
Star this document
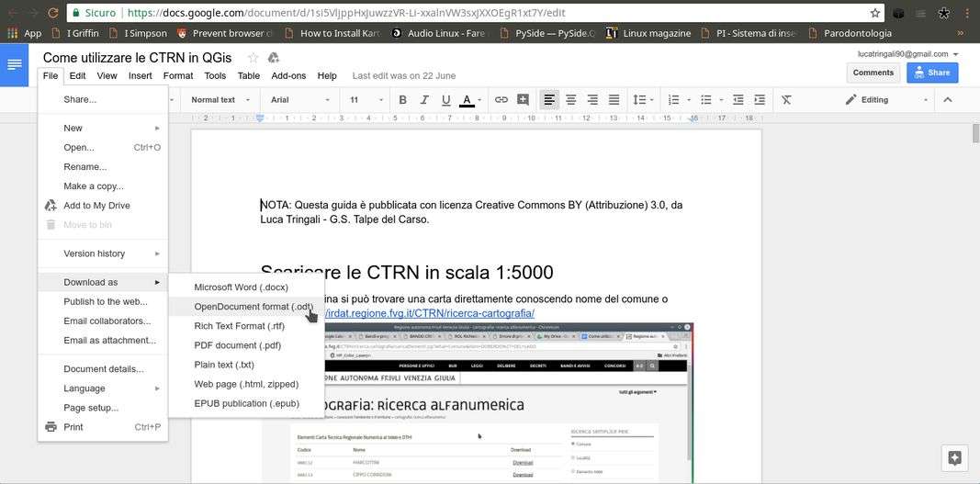[x=253, y=58]
